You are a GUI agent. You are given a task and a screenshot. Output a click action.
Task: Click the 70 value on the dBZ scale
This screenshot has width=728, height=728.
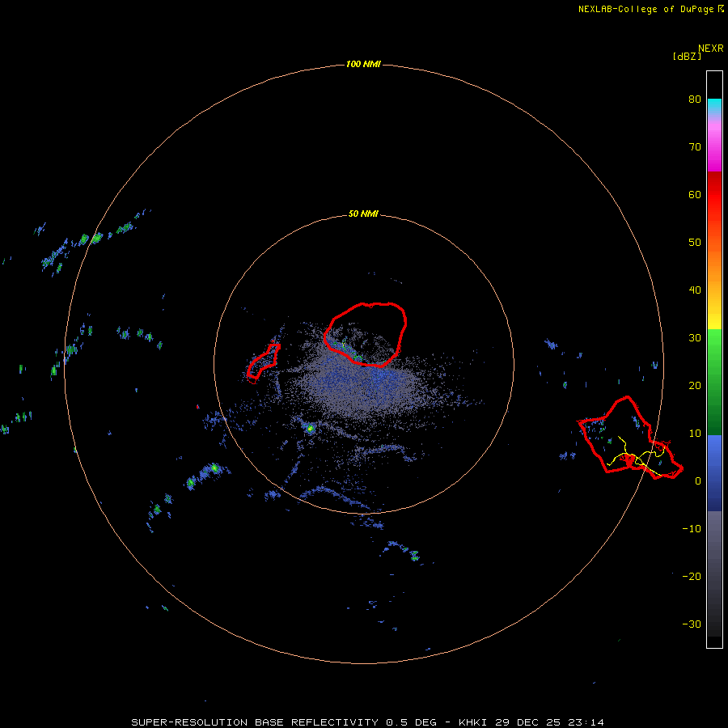[695, 147]
